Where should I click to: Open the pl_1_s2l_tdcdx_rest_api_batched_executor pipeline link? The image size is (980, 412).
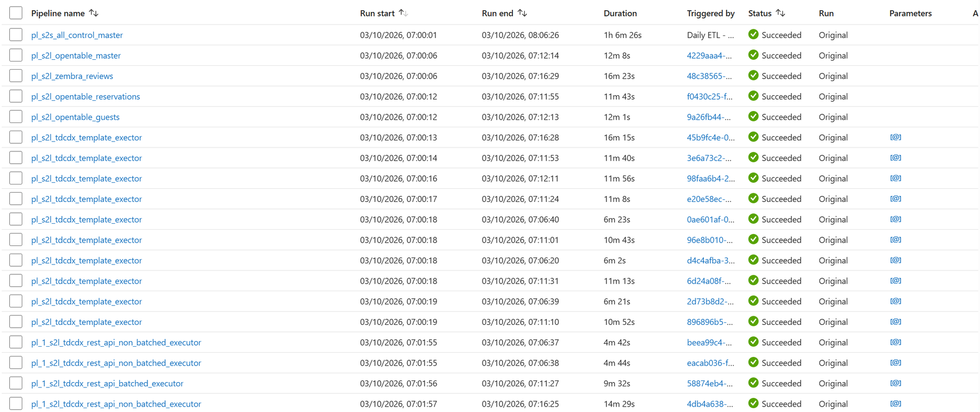click(107, 383)
